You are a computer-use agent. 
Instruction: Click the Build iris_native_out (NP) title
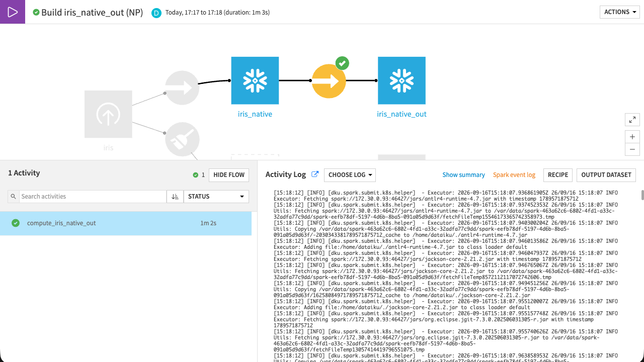[92, 13]
